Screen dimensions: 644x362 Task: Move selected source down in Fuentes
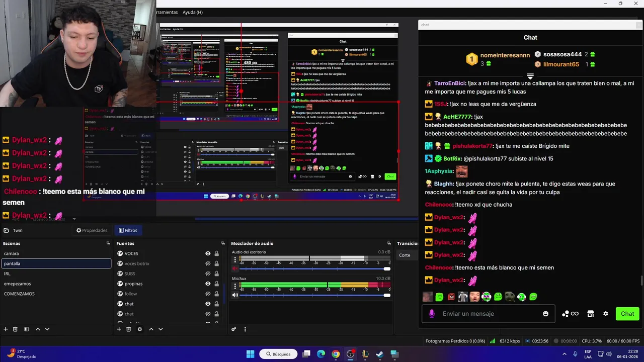(160, 329)
